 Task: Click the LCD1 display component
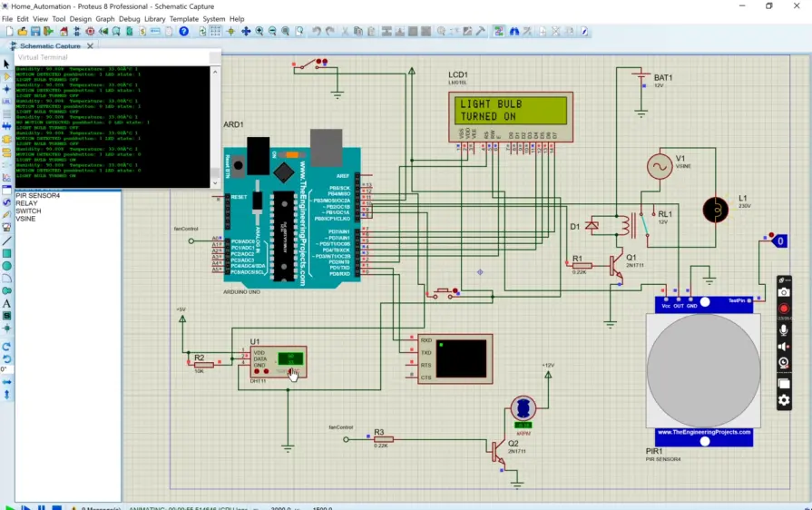point(511,117)
